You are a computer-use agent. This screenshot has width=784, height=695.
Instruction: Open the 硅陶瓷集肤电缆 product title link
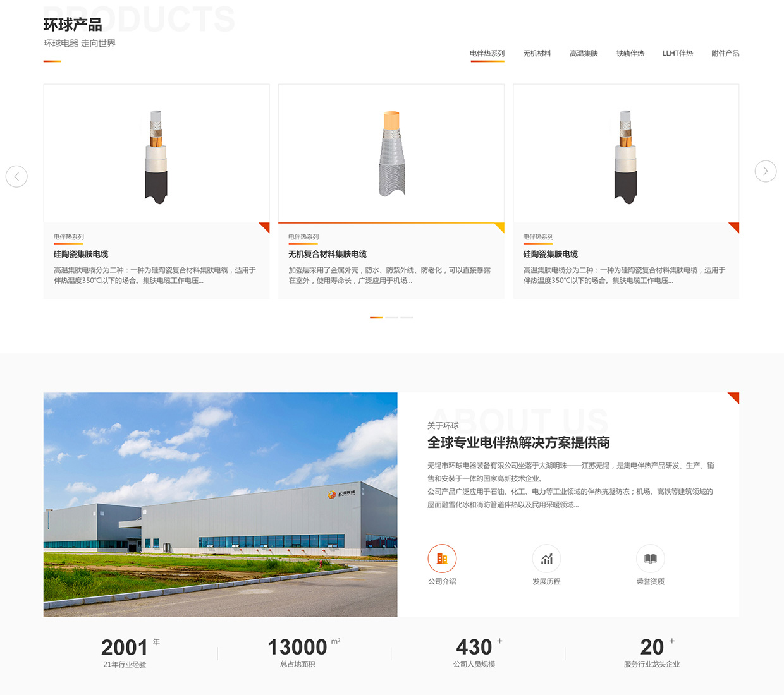point(81,254)
